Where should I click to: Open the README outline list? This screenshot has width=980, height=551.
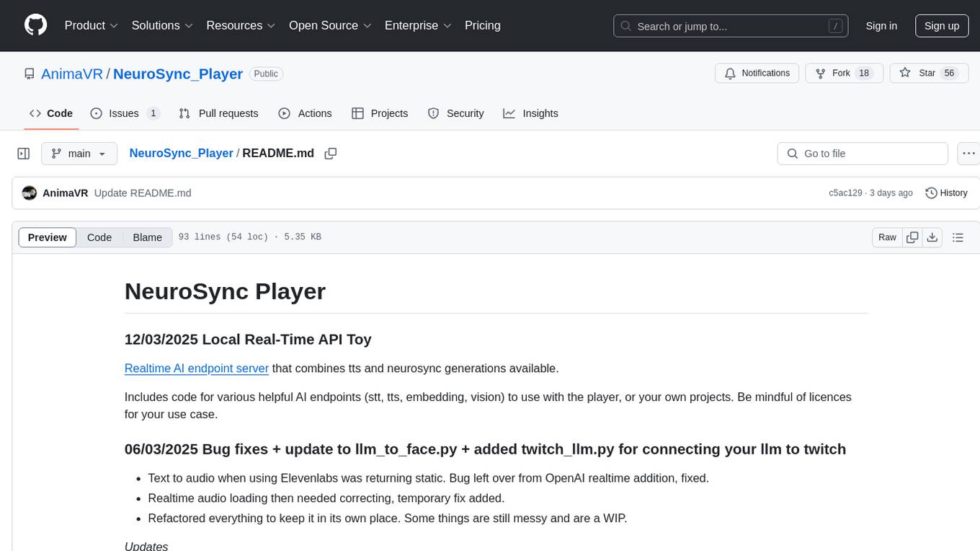[958, 237]
